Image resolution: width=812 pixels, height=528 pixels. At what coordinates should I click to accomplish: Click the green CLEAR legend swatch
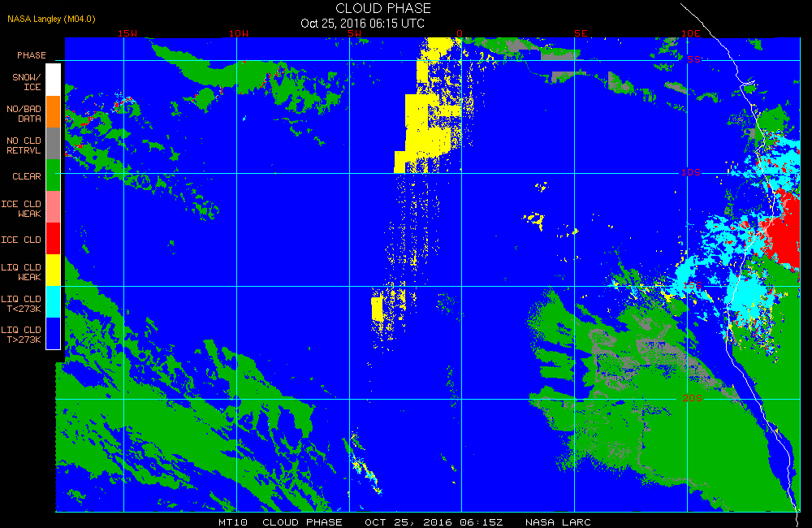coord(54,175)
